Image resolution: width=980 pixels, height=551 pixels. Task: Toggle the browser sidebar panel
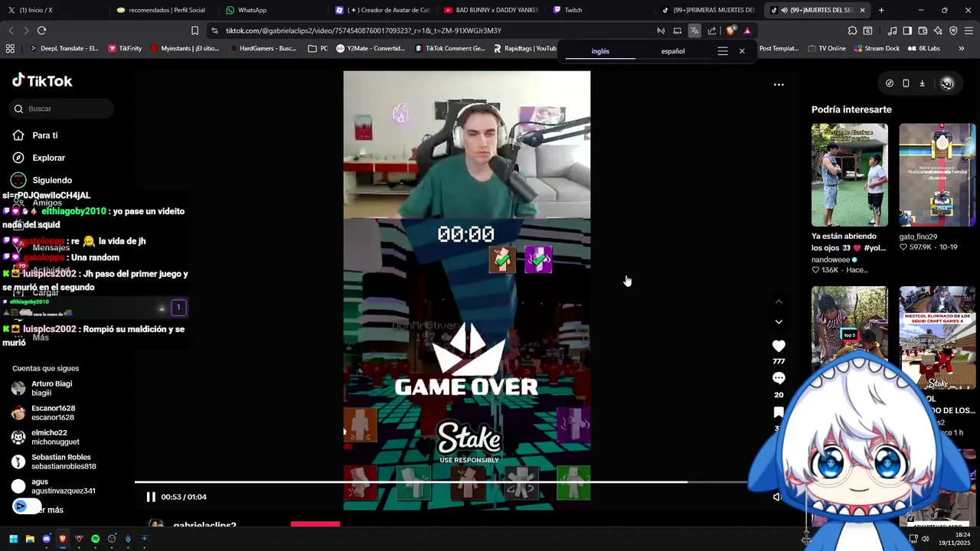click(907, 31)
